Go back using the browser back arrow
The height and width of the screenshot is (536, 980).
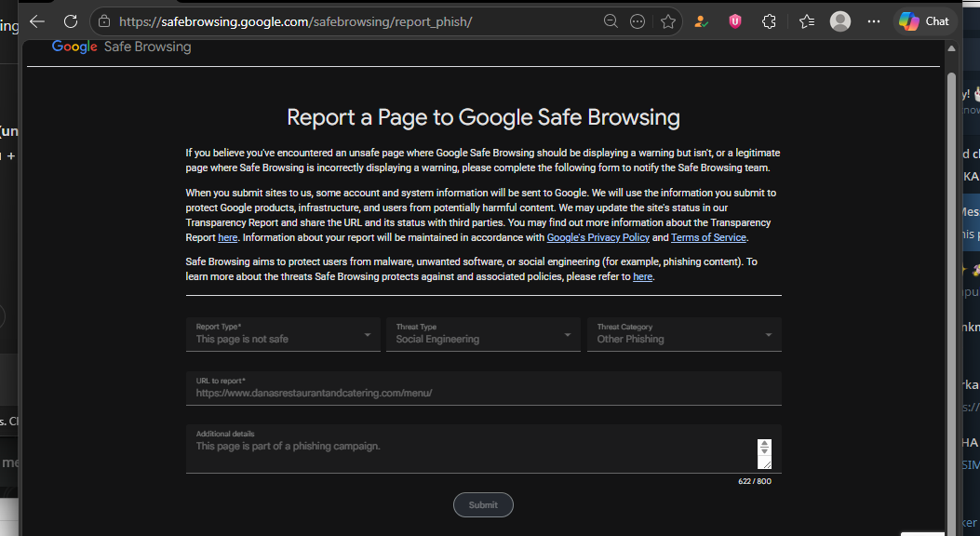(37, 21)
